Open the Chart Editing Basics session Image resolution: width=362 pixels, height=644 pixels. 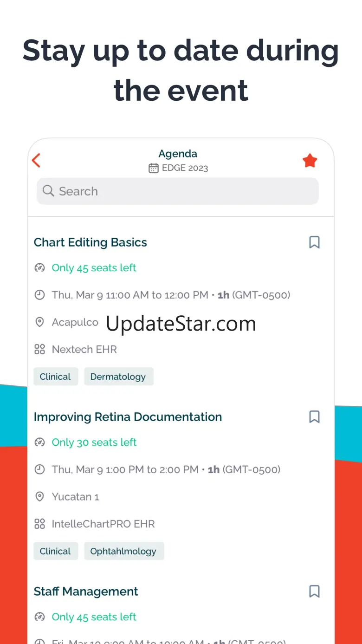click(x=90, y=242)
